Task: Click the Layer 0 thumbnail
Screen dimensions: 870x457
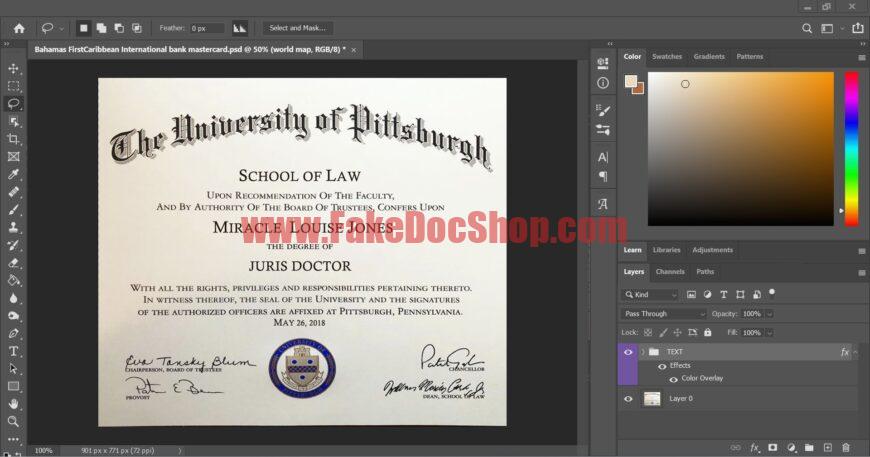Action: tap(652, 399)
